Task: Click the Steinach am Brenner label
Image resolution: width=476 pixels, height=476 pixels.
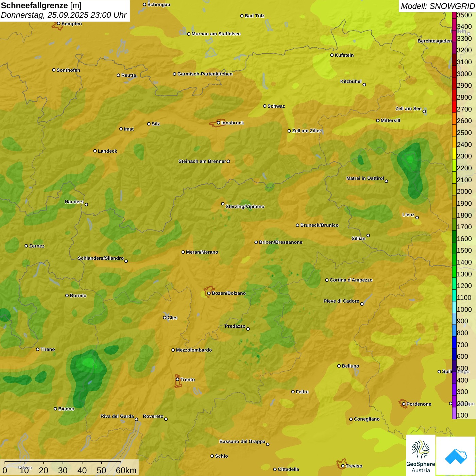Action: tap(202, 161)
